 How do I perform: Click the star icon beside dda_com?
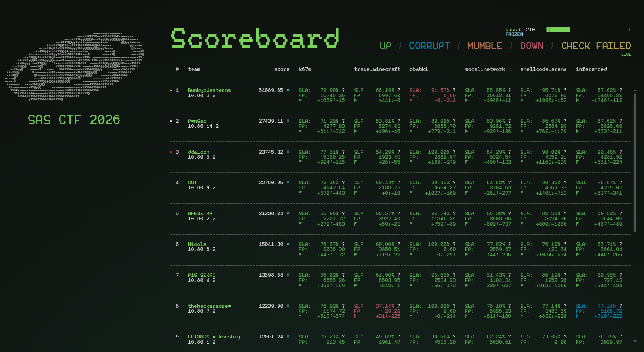(x=171, y=152)
